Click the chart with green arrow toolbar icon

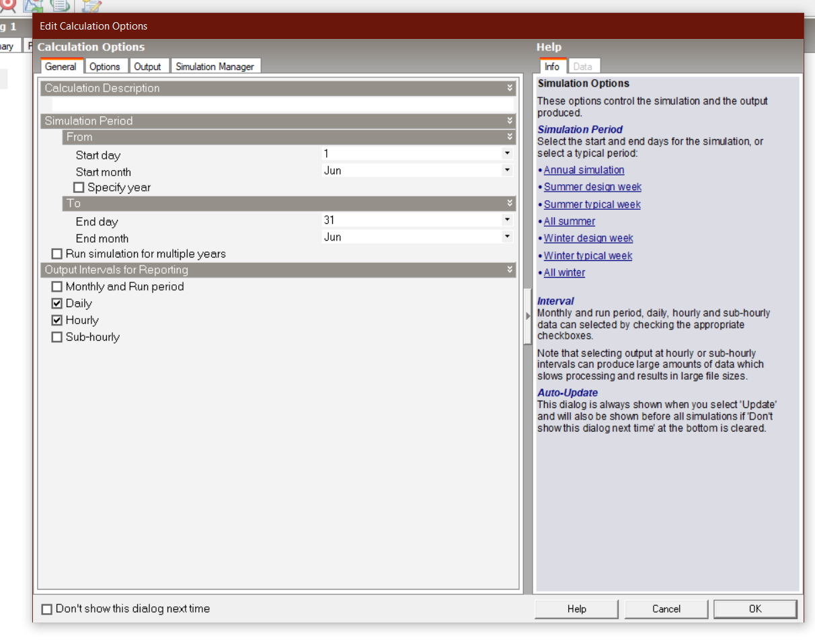click(34, 5)
